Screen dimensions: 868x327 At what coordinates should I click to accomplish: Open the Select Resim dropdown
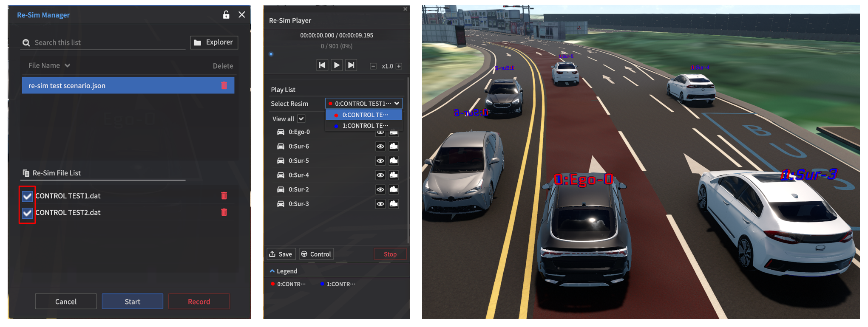point(364,104)
